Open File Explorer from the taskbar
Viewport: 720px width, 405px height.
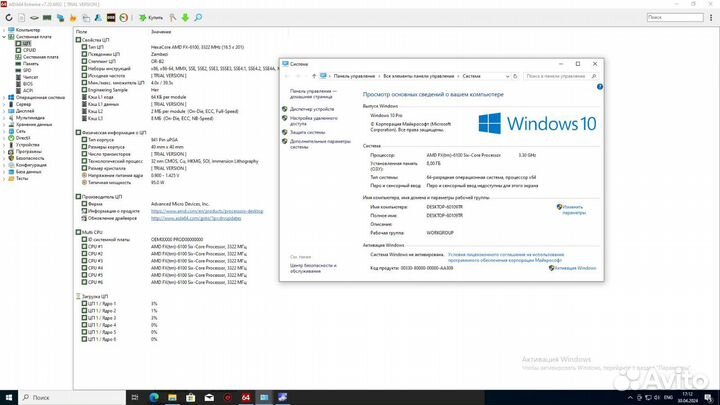pos(172,397)
